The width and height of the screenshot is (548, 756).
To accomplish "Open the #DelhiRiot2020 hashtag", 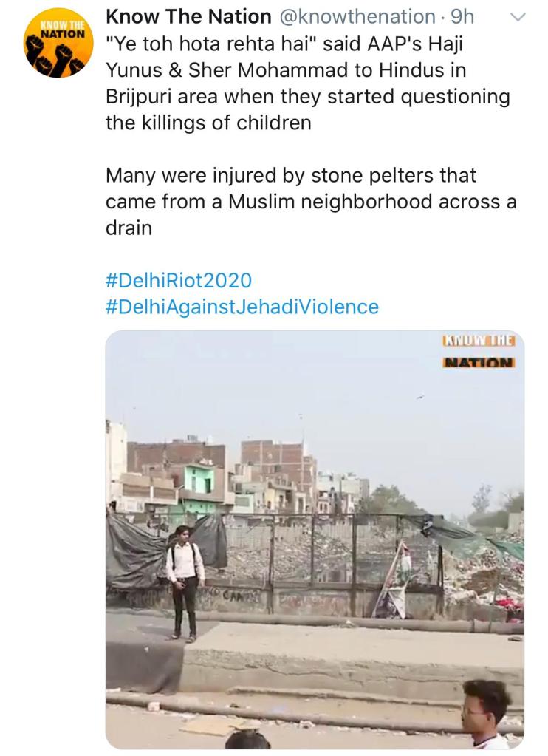I will click(178, 280).
